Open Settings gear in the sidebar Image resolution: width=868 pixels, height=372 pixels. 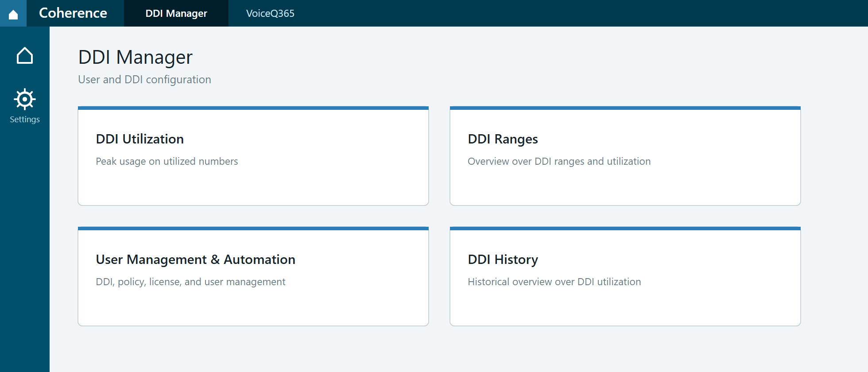coord(25,106)
